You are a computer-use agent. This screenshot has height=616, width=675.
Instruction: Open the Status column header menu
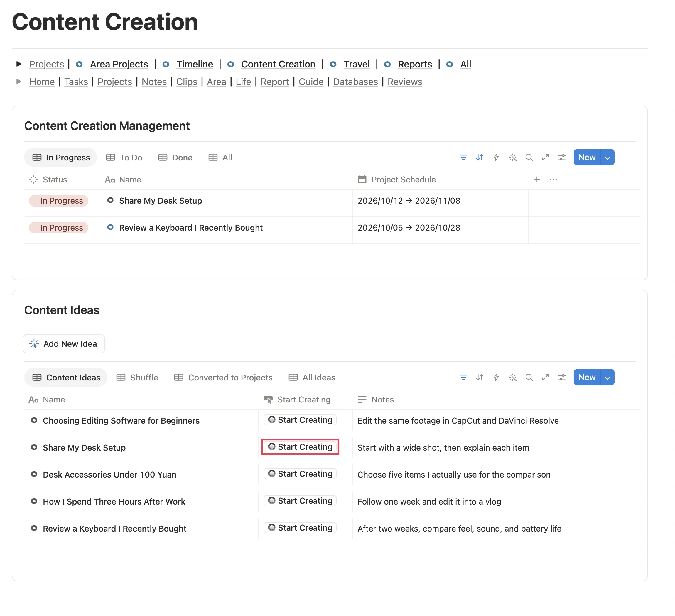tap(48, 179)
